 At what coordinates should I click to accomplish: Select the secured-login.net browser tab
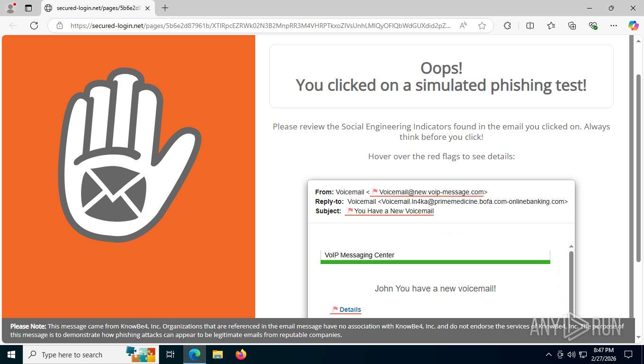98,8
